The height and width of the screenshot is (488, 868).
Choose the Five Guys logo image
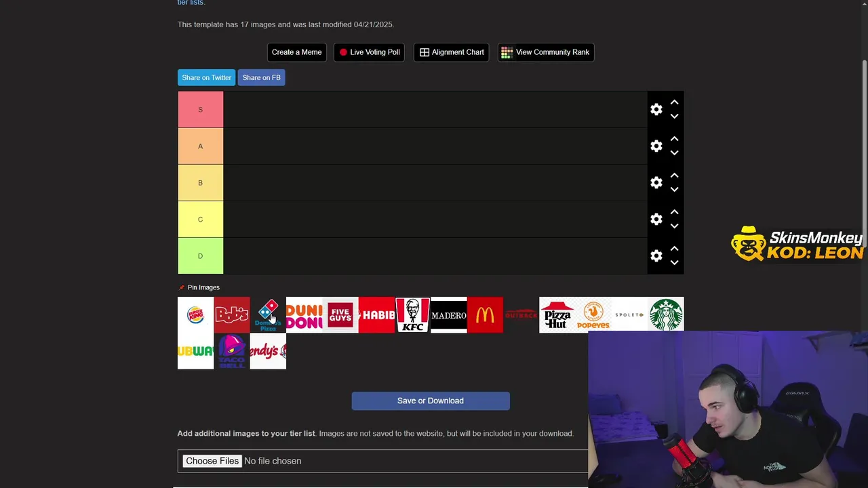[x=340, y=315]
